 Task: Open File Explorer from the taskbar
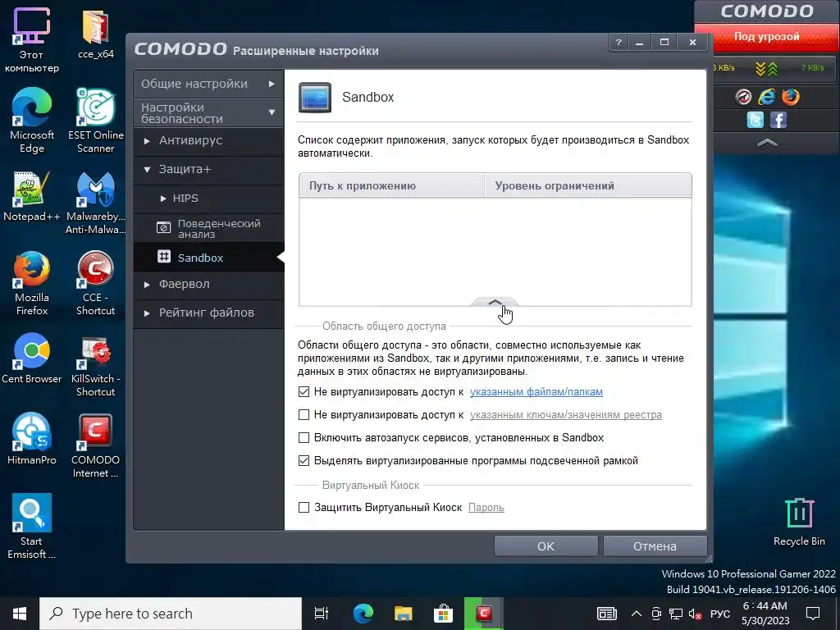(403, 614)
